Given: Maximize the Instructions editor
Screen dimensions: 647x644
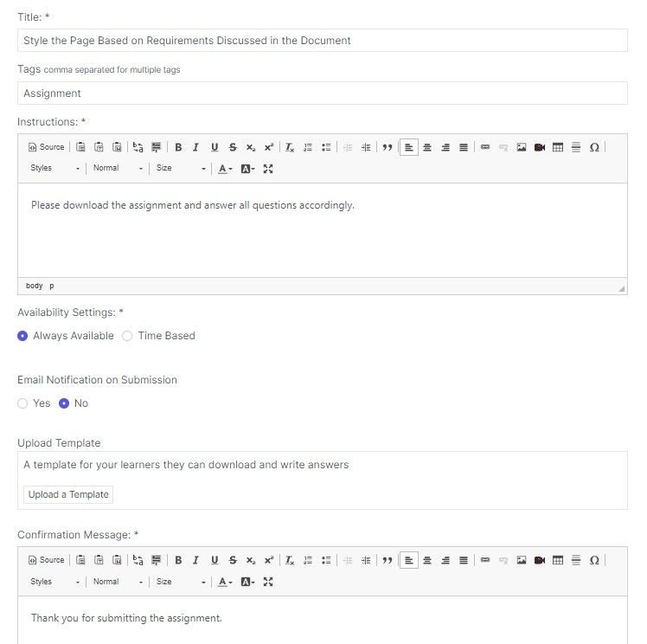Looking at the screenshot, I should point(268,169).
